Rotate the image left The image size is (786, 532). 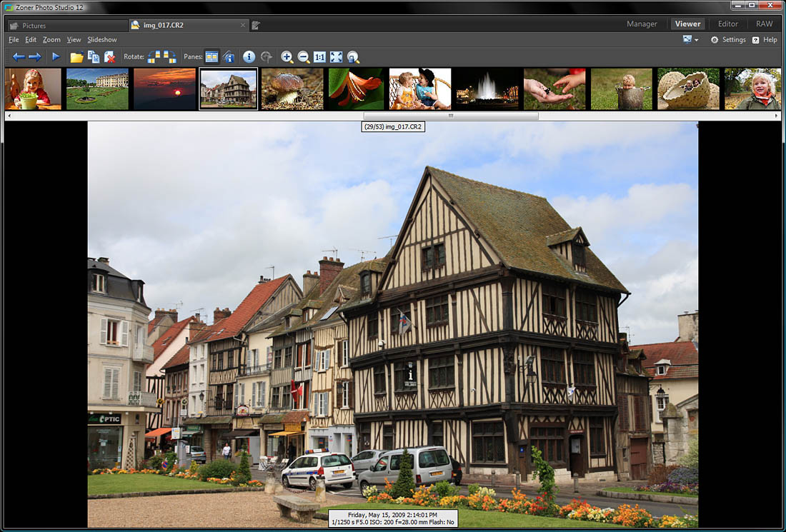click(154, 57)
